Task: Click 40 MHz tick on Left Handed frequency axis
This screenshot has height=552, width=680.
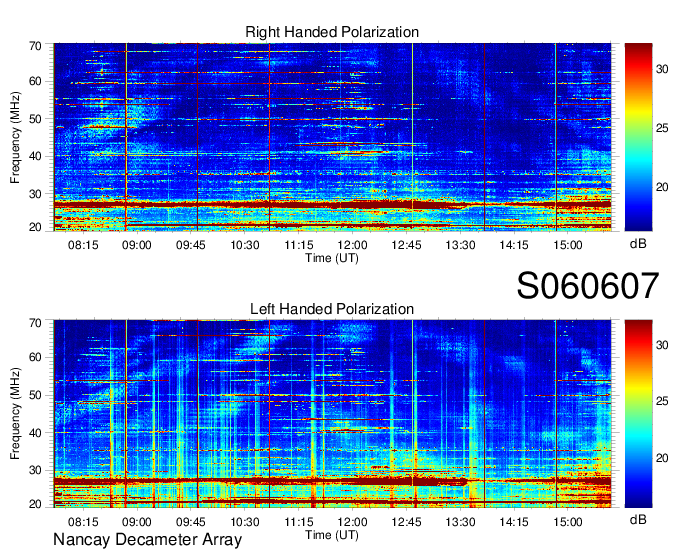Action: (x=35, y=433)
